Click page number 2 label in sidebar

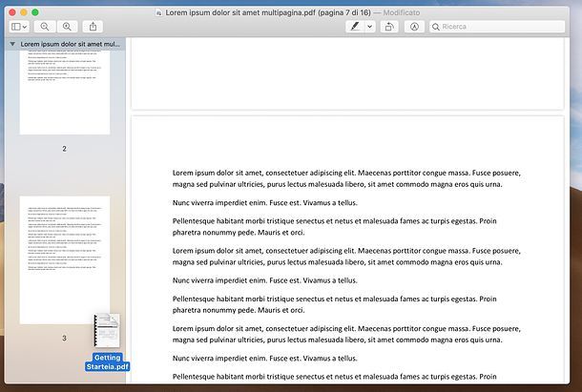click(x=64, y=149)
